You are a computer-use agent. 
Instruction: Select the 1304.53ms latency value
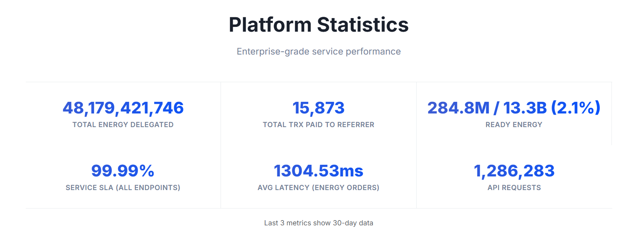[319, 171]
